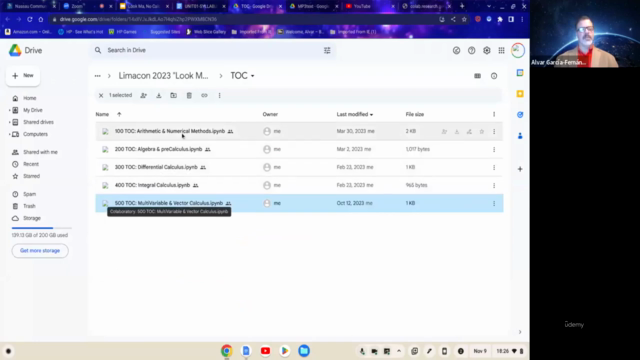Open the column header more options menu
Screen dimensions: 640x360
[x=494, y=114]
